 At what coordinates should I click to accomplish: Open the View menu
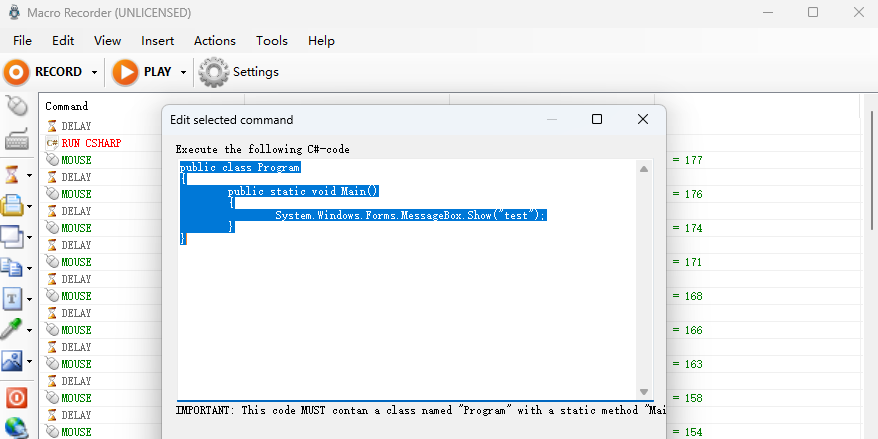tap(108, 41)
